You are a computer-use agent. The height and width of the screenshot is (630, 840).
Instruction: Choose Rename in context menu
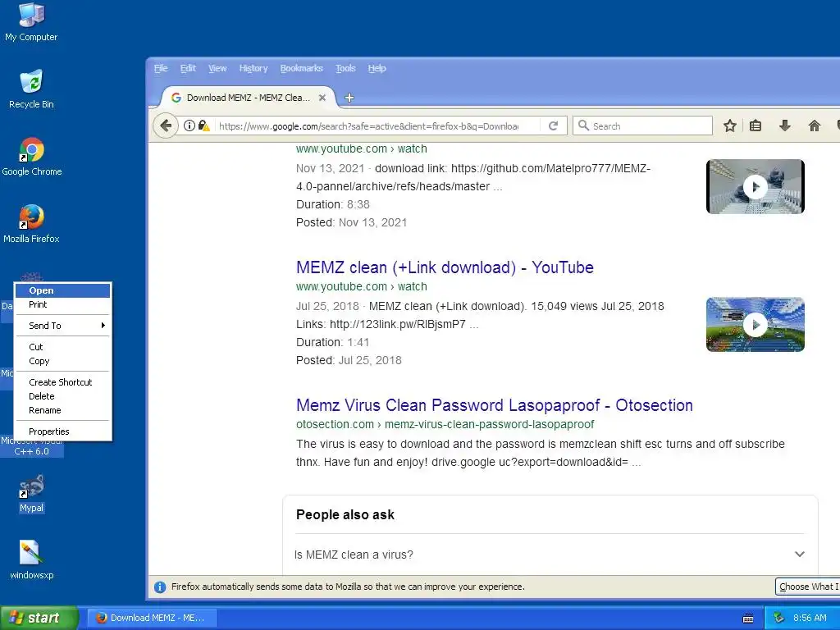pos(62,410)
